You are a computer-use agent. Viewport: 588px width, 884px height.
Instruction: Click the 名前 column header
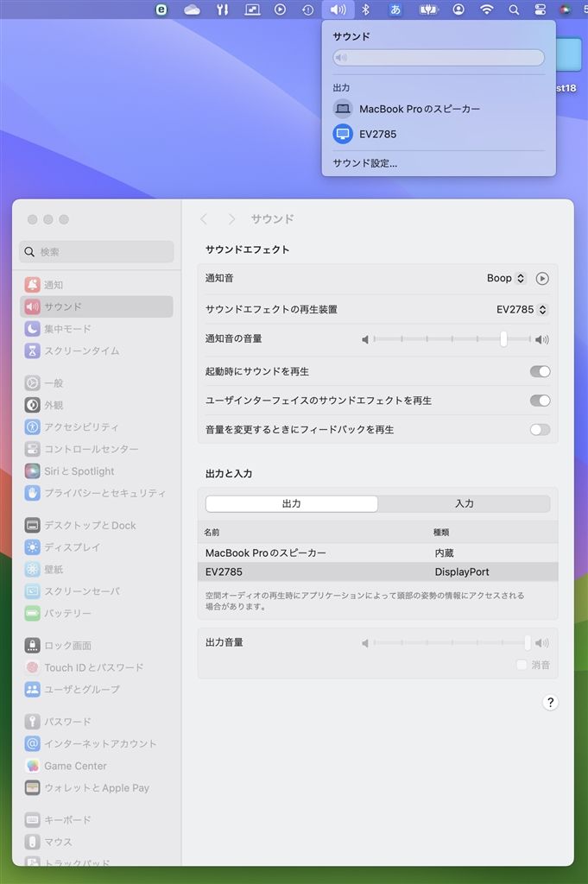[x=212, y=532]
